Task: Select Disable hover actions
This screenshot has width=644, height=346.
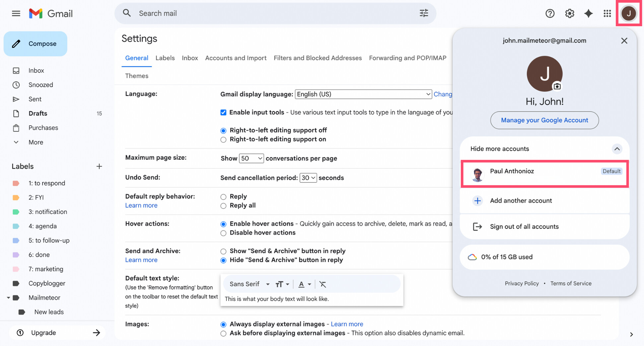Action: click(223, 233)
